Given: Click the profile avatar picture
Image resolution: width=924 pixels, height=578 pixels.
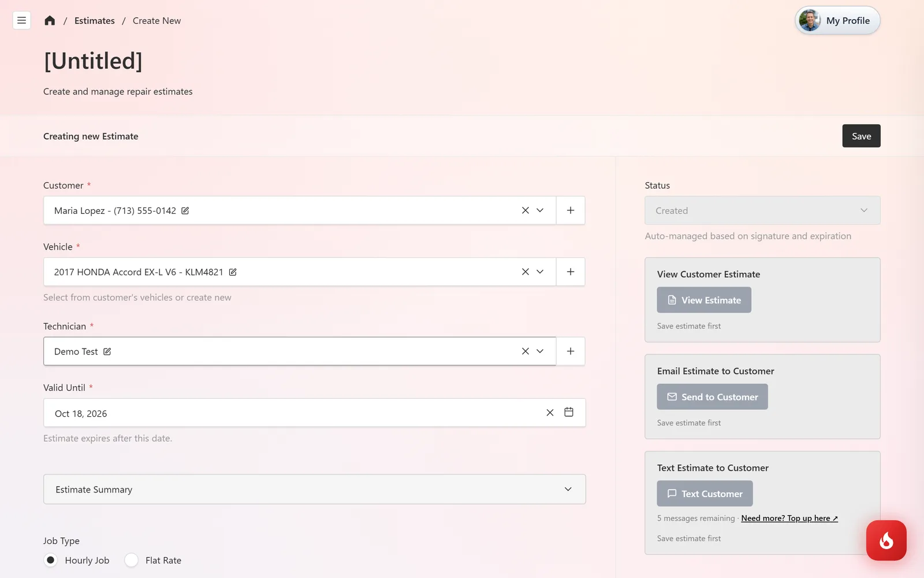Looking at the screenshot, I should [810, 21].
